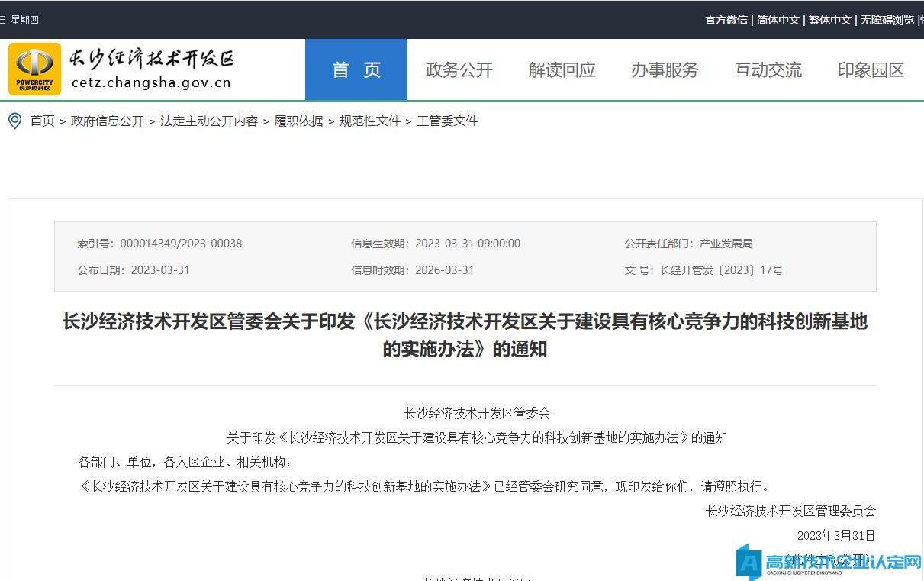Click the location pin icon in breadcrumb
The width and height of the screenshot is (924, 581).
[14, 121]
